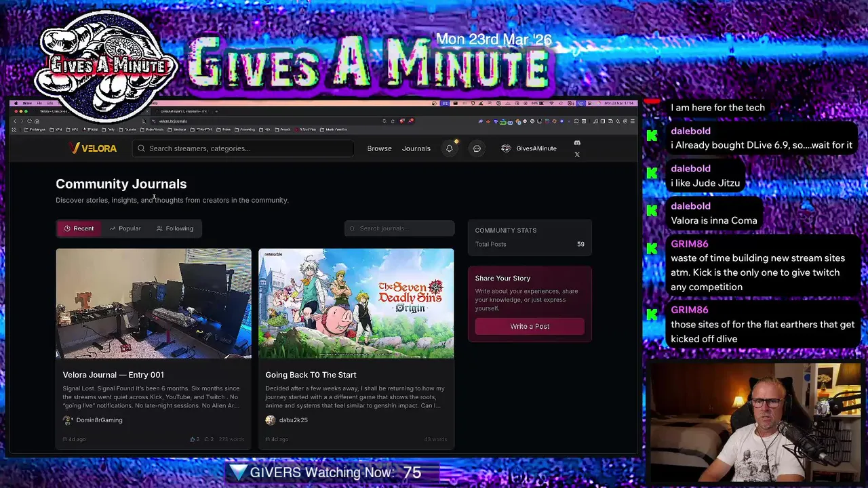The height and width of the screenshot is (488, 868).
Task: Open GivesAMinute user name in header
Action: (536, 148)
